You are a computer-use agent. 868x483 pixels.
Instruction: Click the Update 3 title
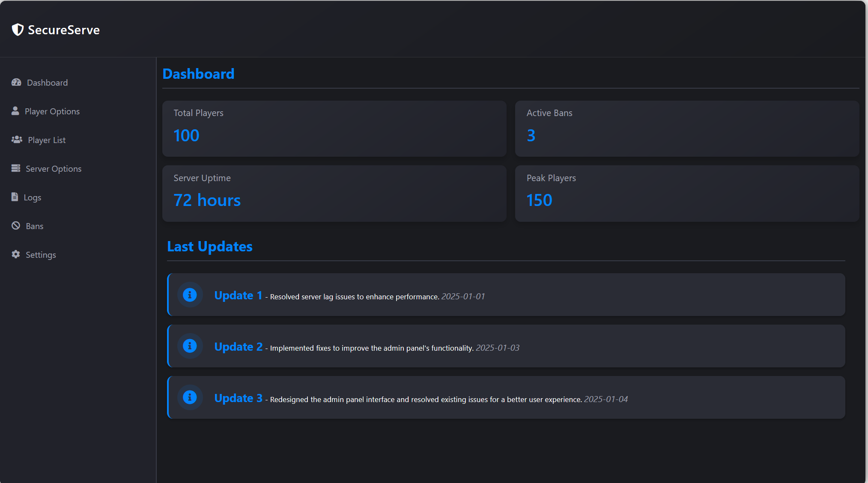click(239, 398)
